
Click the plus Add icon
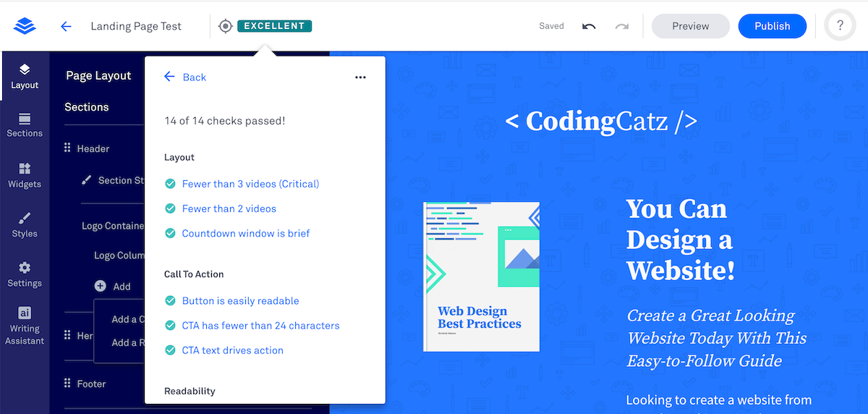[101, 286]
